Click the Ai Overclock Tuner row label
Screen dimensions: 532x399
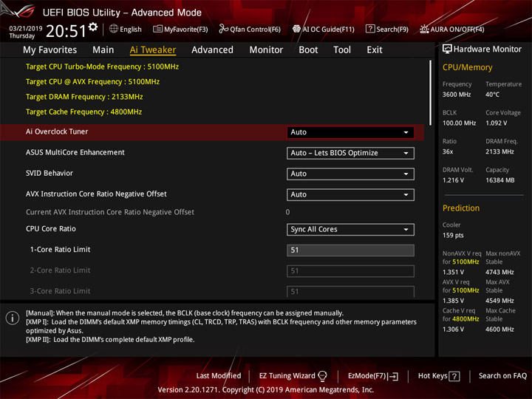tap(57, 132)
